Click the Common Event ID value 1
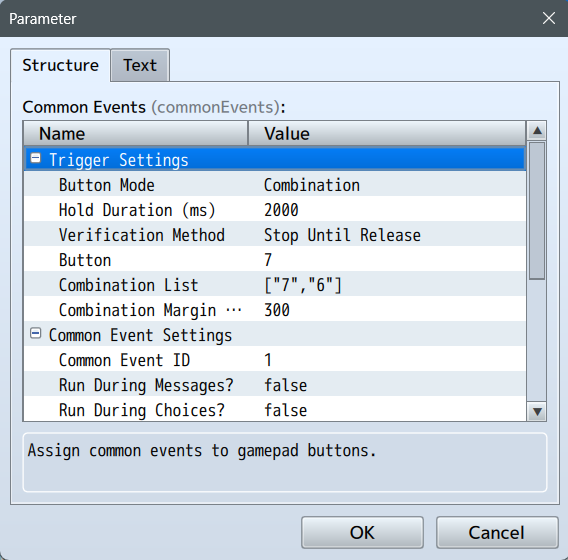 268,360
